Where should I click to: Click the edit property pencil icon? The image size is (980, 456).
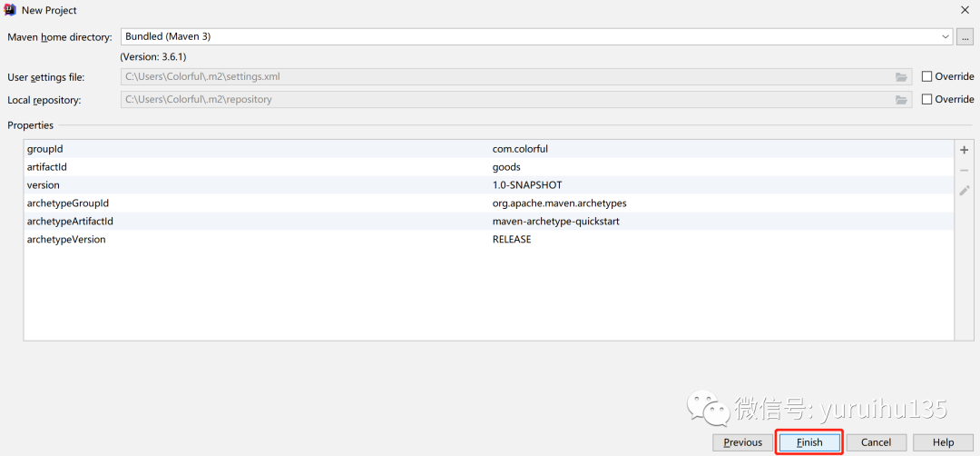point(964,190)
